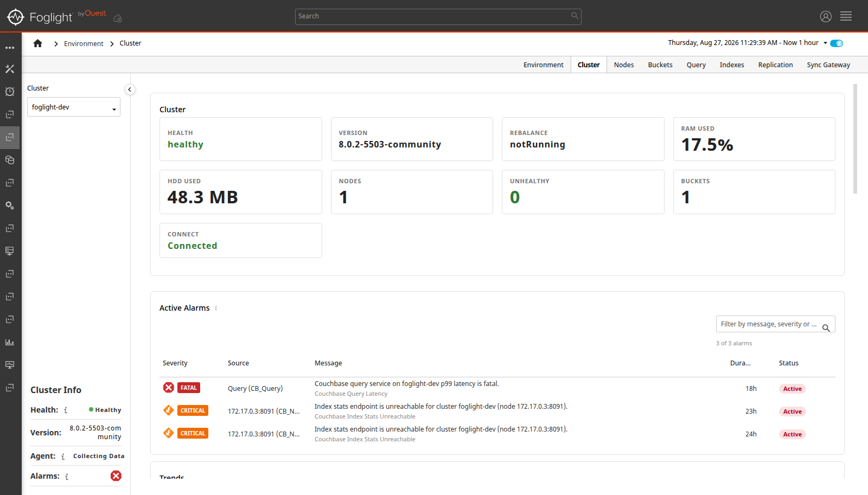Screen dimensions: 868x495
Task: Open the alarm clock icon in the sidebar
Action: pos(10,92)
